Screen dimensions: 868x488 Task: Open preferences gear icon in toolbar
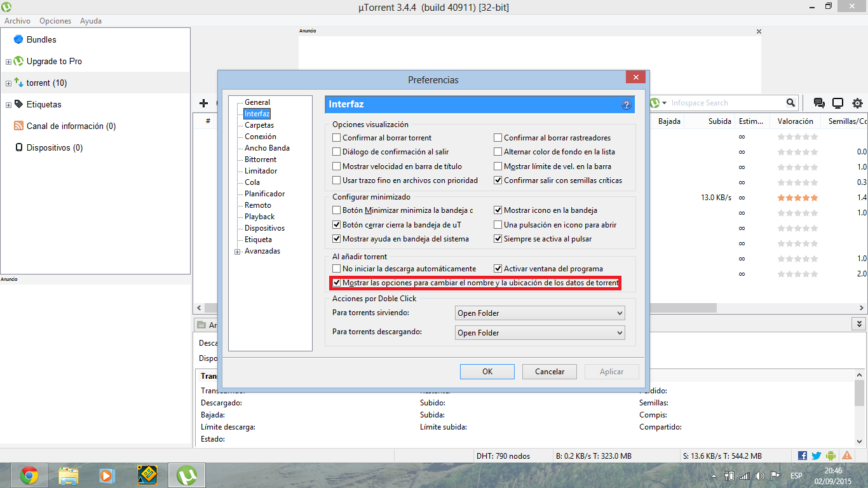click(857, 103)
